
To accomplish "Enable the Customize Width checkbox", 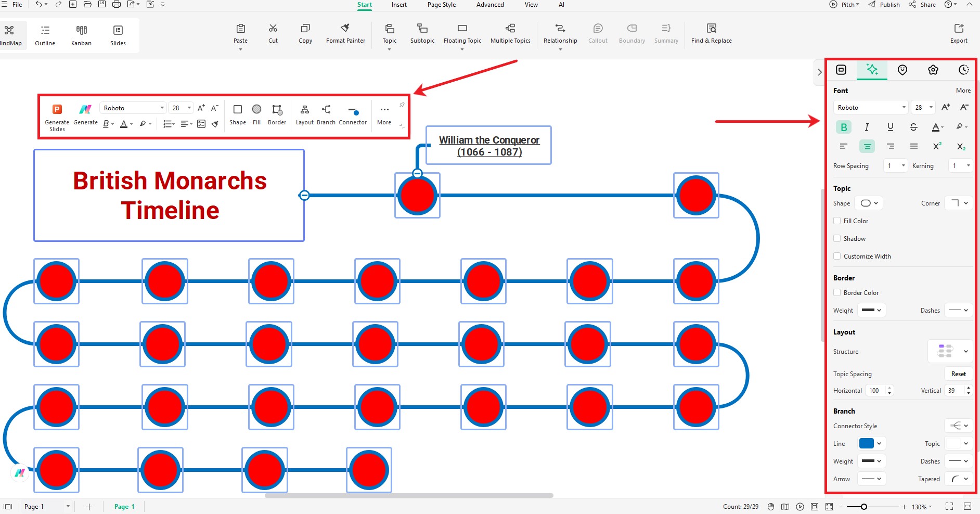I will 837,256.
